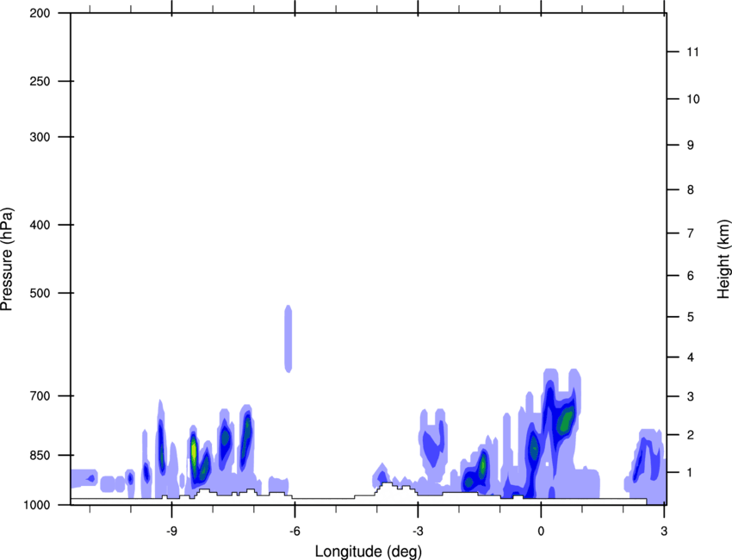Click the "Pressure (hPa)" axis title

coord(7,259)
